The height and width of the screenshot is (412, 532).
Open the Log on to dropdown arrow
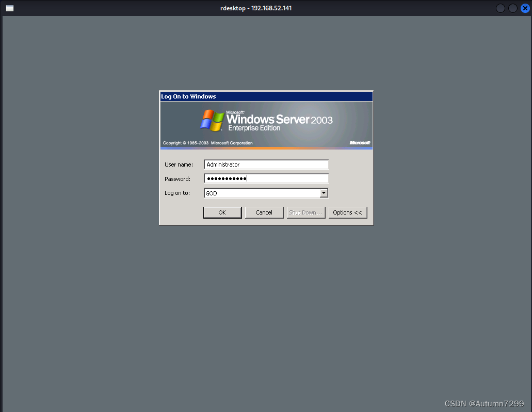coord(324,193)
